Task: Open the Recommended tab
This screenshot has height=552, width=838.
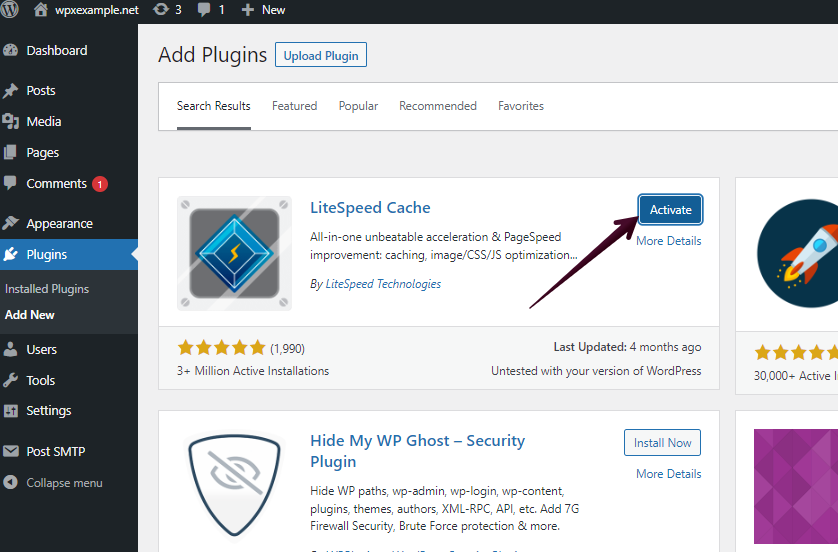Action: pos(438,106)
